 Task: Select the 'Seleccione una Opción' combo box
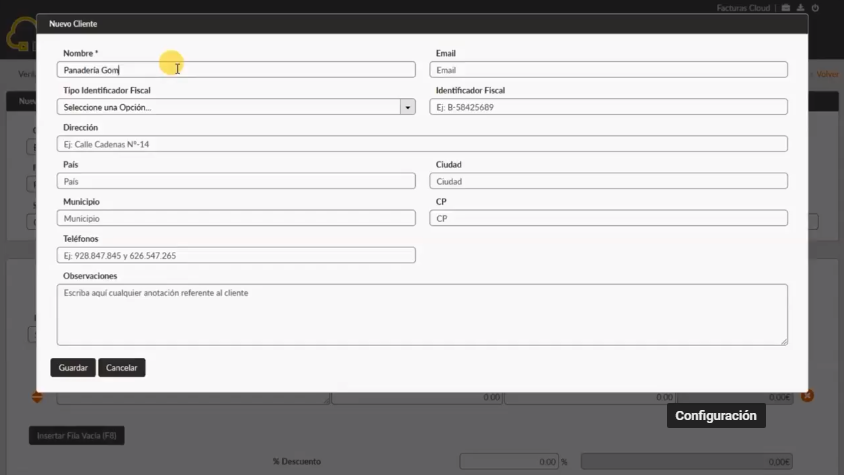[x=229, y=107]
